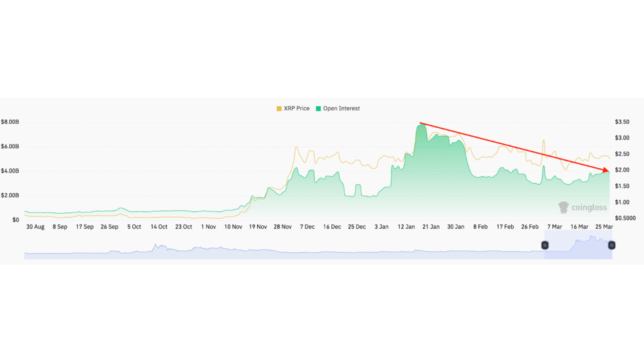The height and width of the screenshot is (363, 644).
Task: Click the '26 Feb' date axis label
Action: tap(530, 227)
